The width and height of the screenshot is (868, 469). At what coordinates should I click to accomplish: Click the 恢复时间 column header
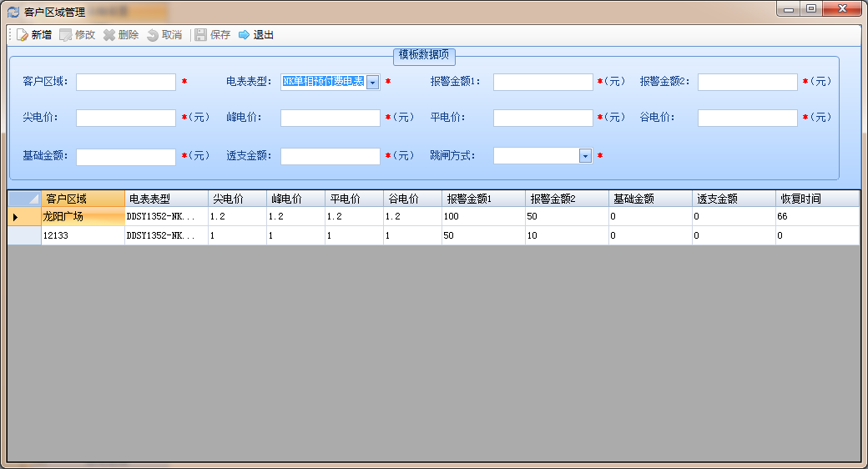pos(816,199)
